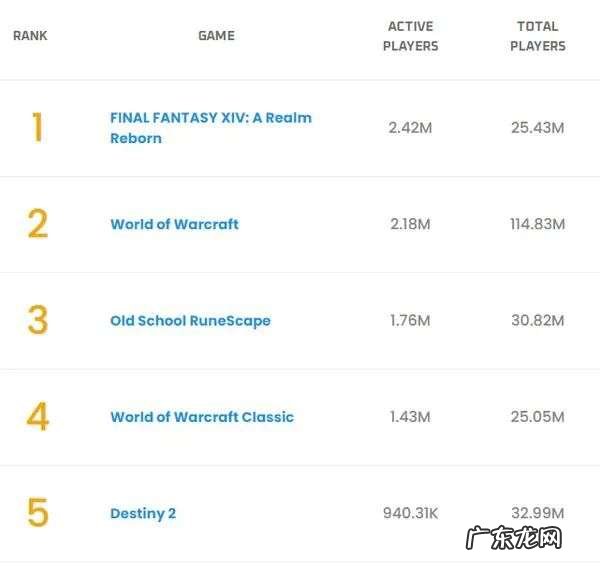Click the RANK column header
The height and width of the screenshot is (567, 600).
pyautogui.click(x=30, y=36)
